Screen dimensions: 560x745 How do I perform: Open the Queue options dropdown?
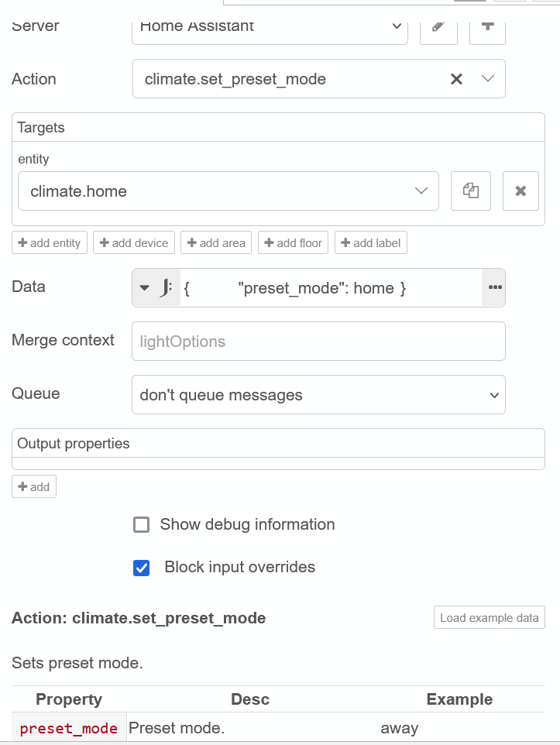coord(318,395)
